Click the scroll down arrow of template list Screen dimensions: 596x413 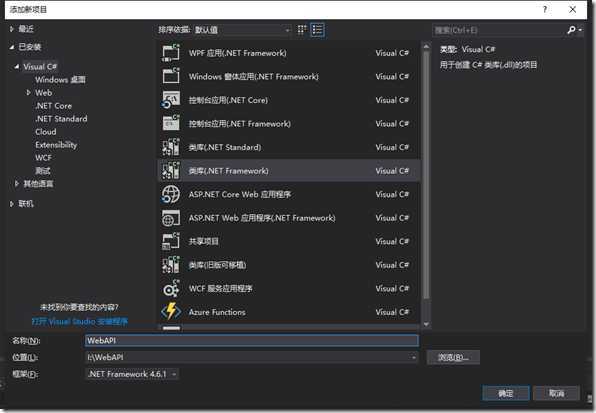[426, 324]
